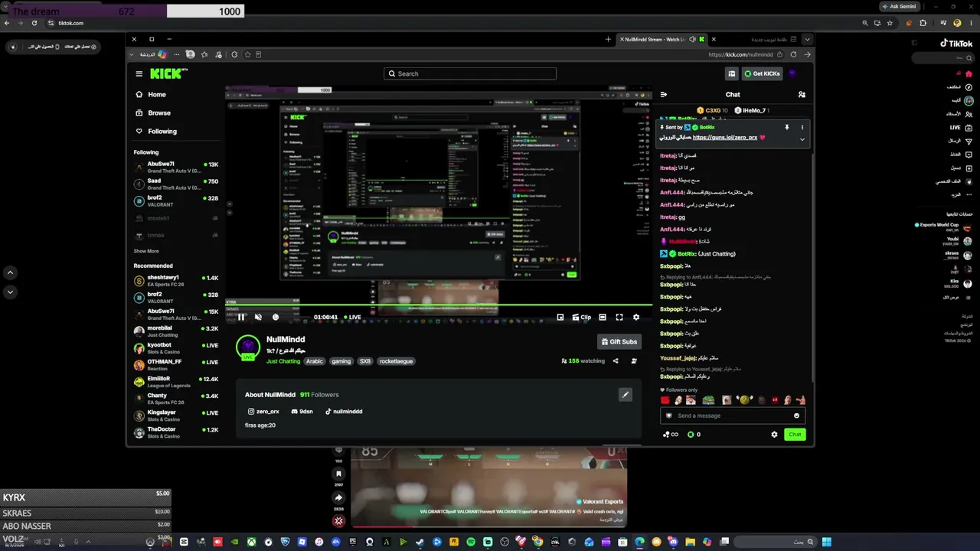
Task: Unpin the pinned chat message
Action: [x=786, y=127]
